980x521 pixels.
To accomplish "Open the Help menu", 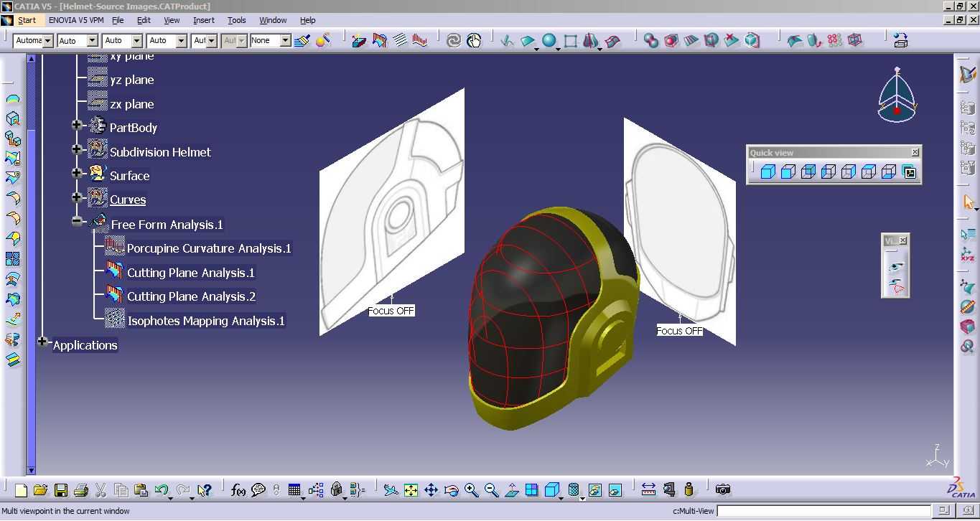I will (307, 20).
